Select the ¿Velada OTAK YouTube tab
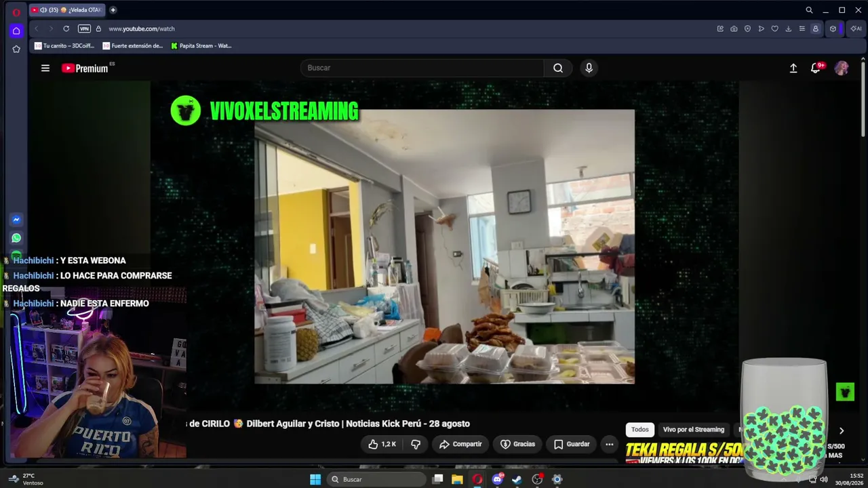The height and width of the screenshot is (488, 868). [66, 10]
